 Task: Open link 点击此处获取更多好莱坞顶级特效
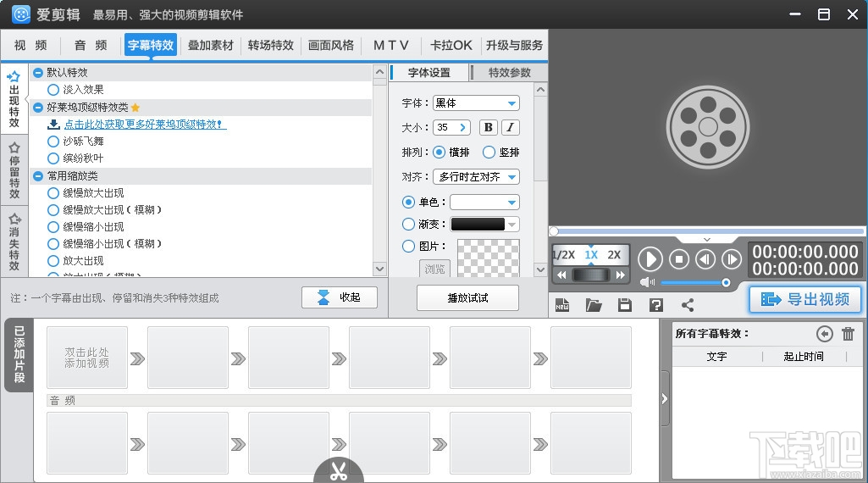145,124
